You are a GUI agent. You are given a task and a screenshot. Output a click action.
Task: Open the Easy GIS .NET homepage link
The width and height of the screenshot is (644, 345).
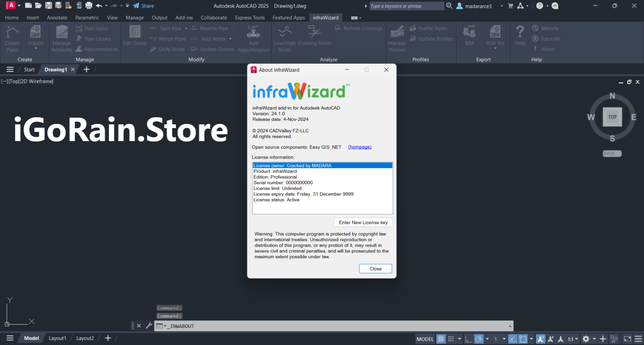click(x=359, y=147)
